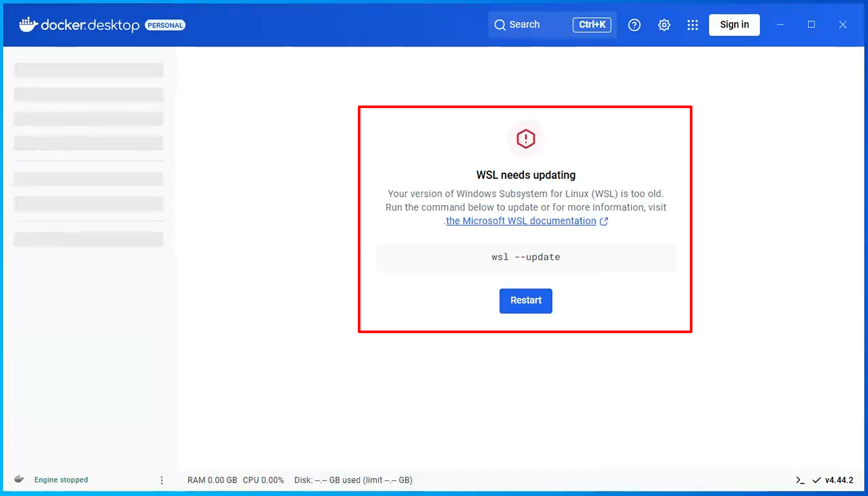Click the Disk usage status text
The width and height of the screenshot is (868, 496).
coord(353,480)
